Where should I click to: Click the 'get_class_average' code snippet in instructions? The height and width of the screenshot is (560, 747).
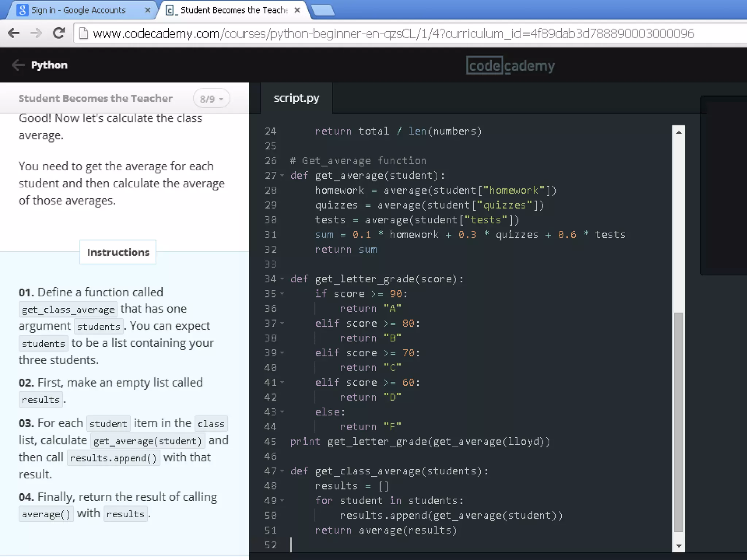(x=68, y=310)
